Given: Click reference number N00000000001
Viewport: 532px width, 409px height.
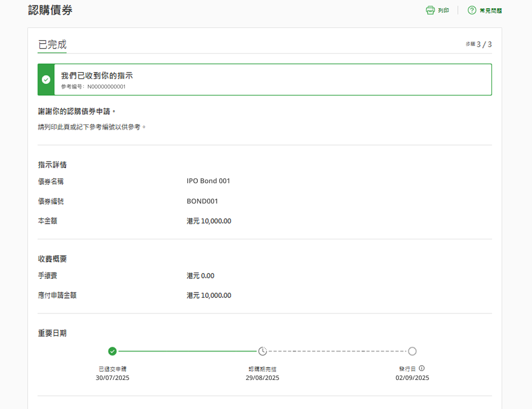Looking at the screenshot, I should (x=106, y=87).
